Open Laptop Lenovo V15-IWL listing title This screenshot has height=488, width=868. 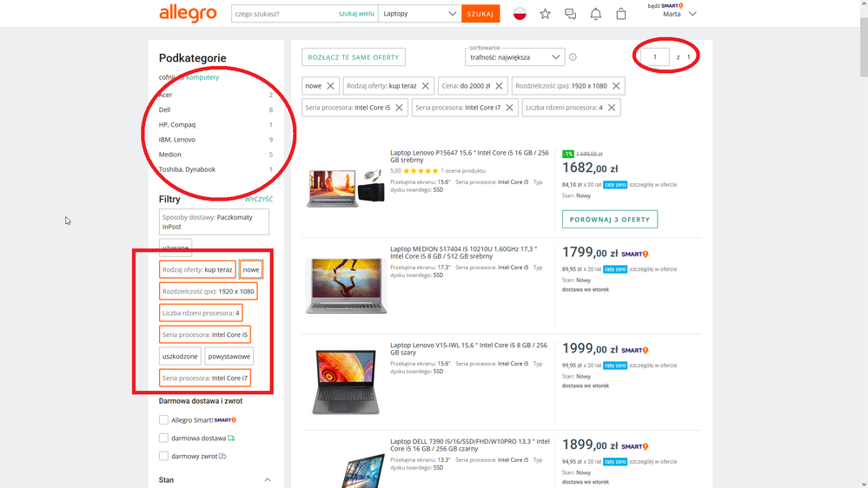coord(468,348)
